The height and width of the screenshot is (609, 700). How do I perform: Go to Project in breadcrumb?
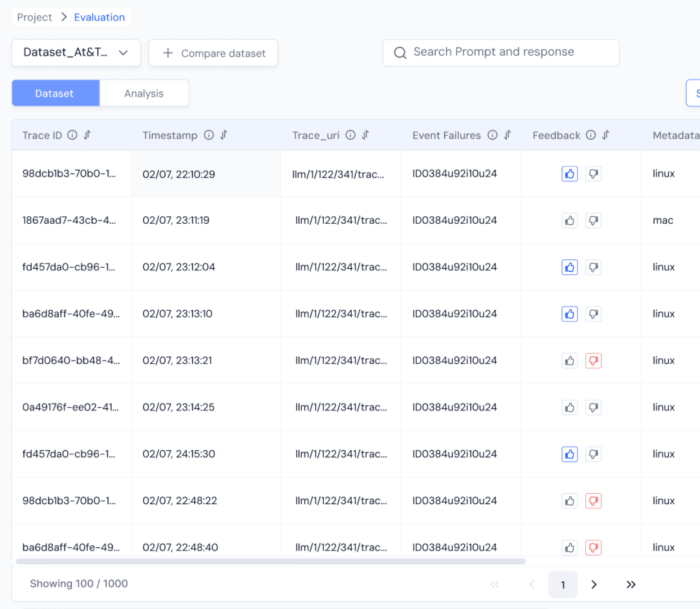pos(34,17)
